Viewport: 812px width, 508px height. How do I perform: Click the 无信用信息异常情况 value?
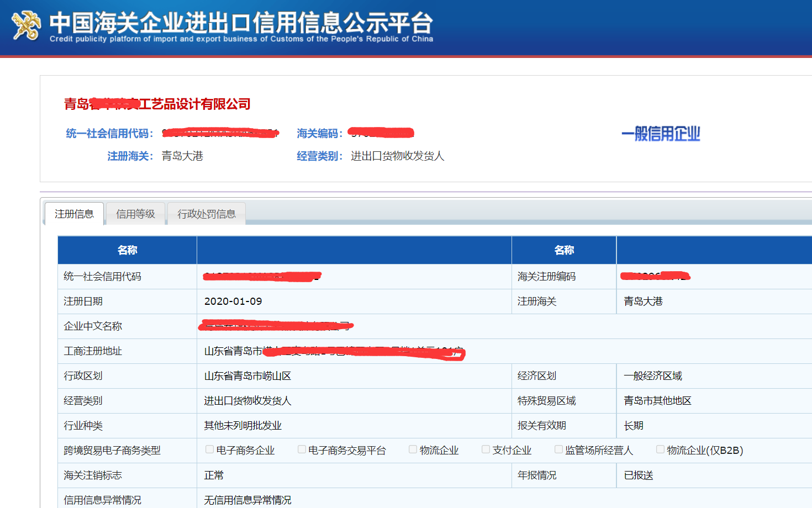[x=247, y=500]
